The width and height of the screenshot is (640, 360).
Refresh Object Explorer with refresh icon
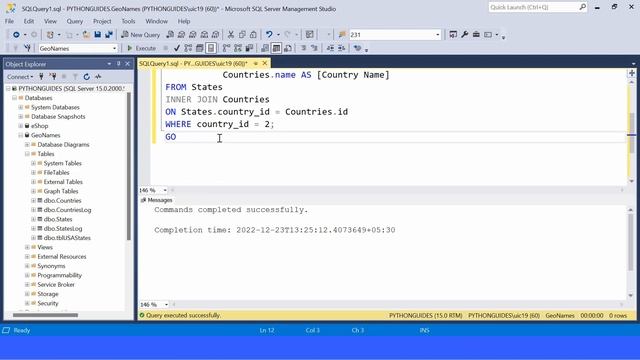click(x=87, y=77)
